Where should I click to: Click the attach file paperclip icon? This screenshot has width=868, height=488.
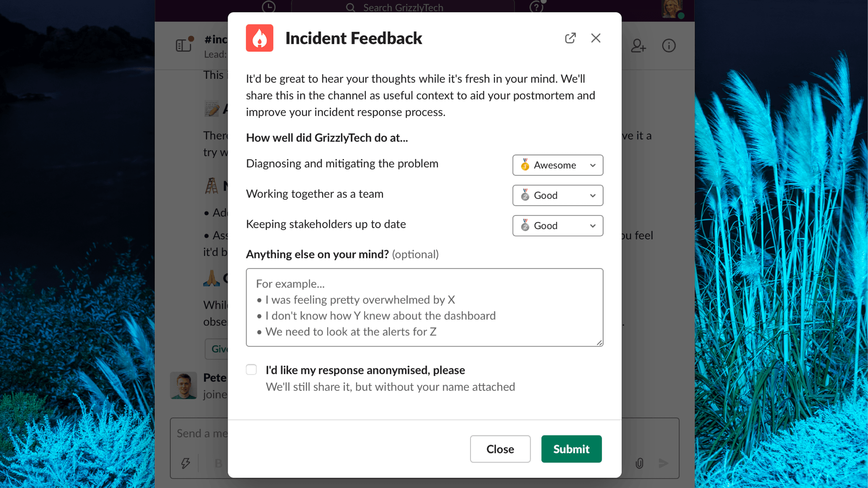pyautogui.click(x=640, y=463)
